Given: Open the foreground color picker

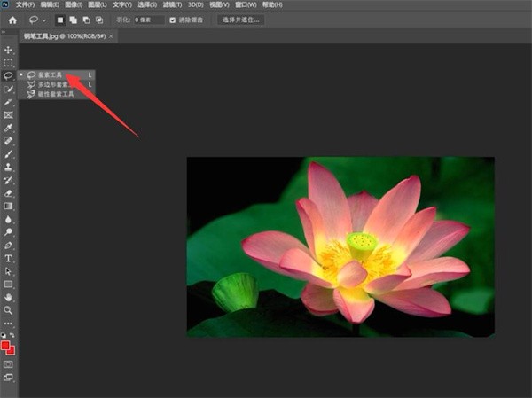Looking at the screenshot, I should [4, 346].
